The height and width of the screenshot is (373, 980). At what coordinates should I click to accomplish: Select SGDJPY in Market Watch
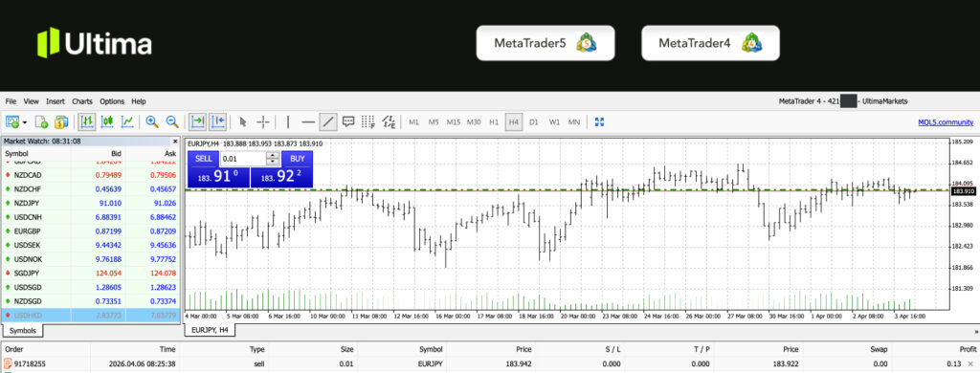[x=91, y=273]
